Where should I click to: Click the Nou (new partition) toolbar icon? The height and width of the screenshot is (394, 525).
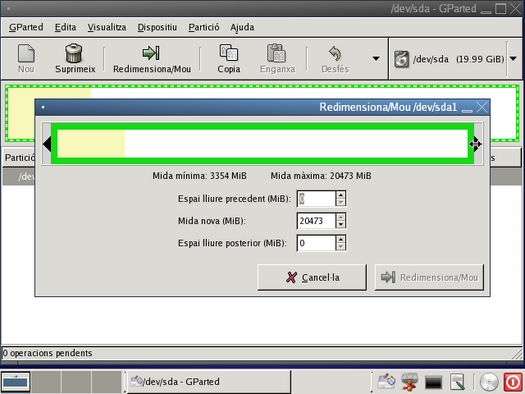26,54
